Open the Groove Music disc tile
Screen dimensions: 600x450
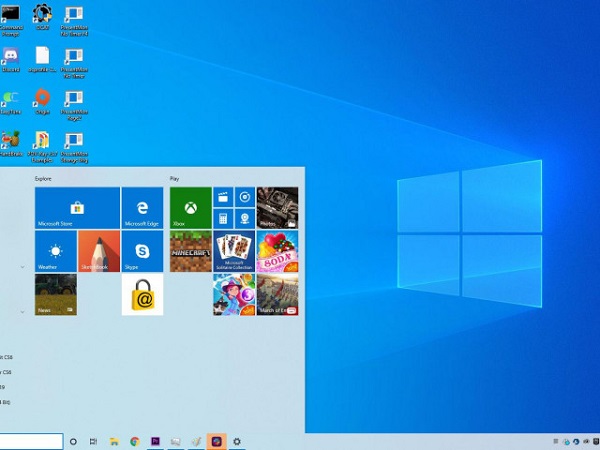[245, 197]
